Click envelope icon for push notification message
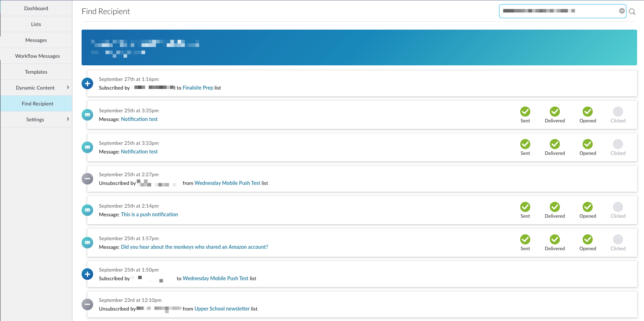Screen dimensions: 644x321 (87, 210)
